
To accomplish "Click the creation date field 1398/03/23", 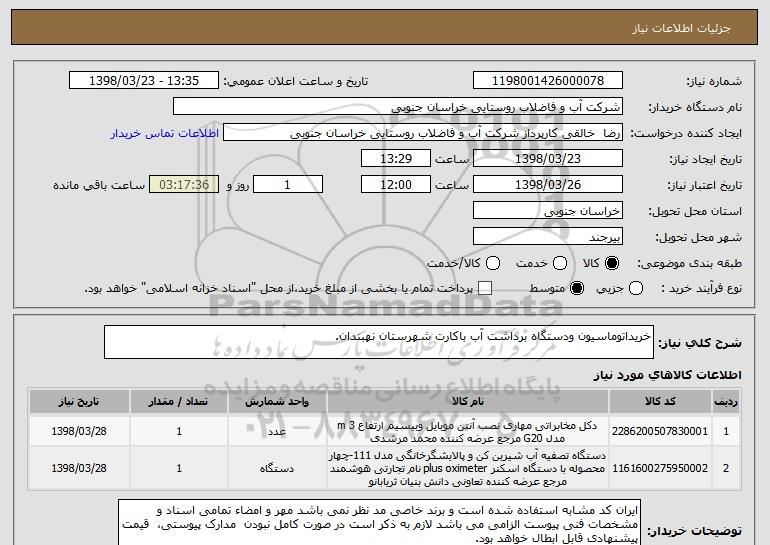I will pyautogui.click(x=548, y=159).
